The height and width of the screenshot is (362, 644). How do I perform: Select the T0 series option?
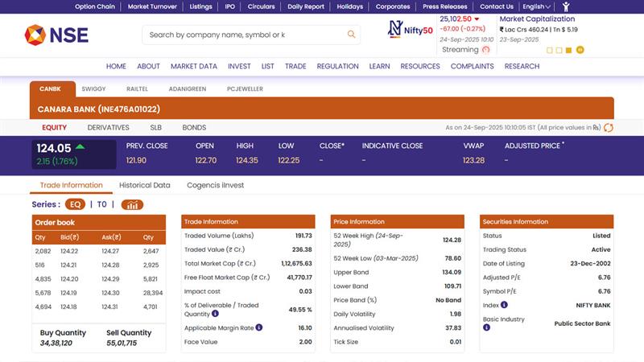click(102, 205)
